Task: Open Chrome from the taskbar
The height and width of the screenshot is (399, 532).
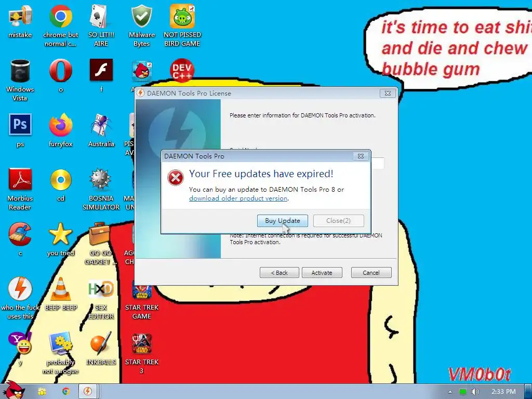Action: click(x=65, y=391)
